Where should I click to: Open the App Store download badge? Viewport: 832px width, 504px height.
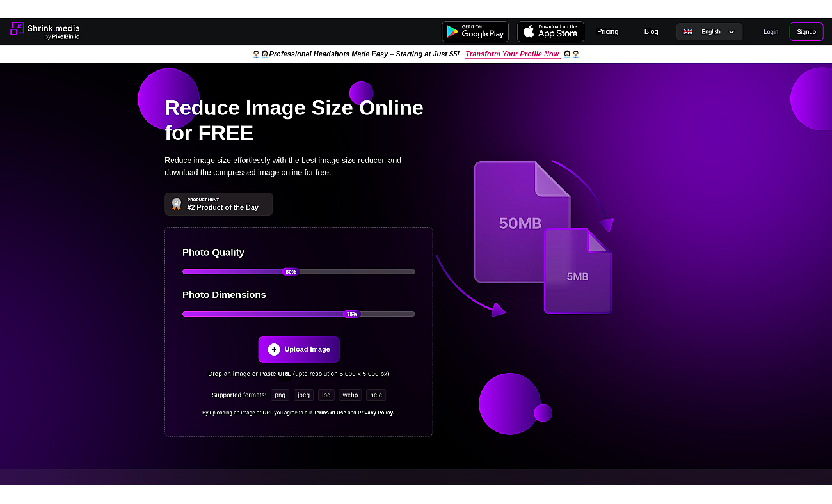550,31
